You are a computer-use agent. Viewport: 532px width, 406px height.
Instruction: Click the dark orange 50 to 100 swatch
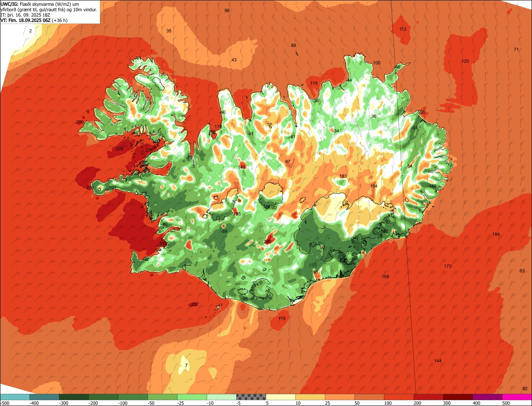point(369,397)
